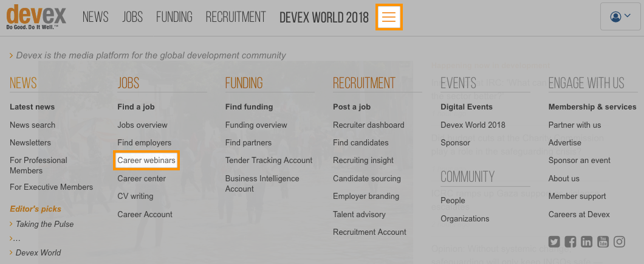Open Talent advisory link

pyautogui.click(x=359, y=214)
